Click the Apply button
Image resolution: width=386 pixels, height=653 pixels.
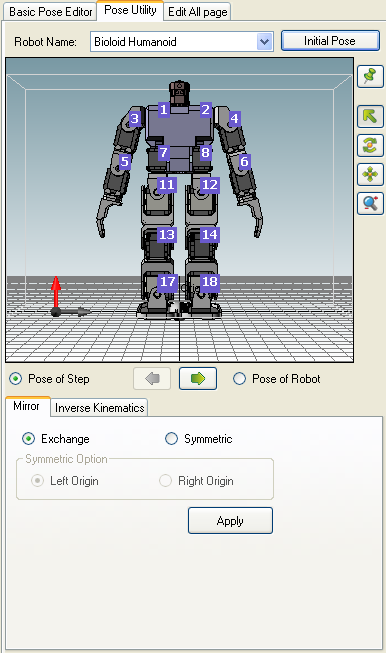pyautogui.click(x=230, y=521)
